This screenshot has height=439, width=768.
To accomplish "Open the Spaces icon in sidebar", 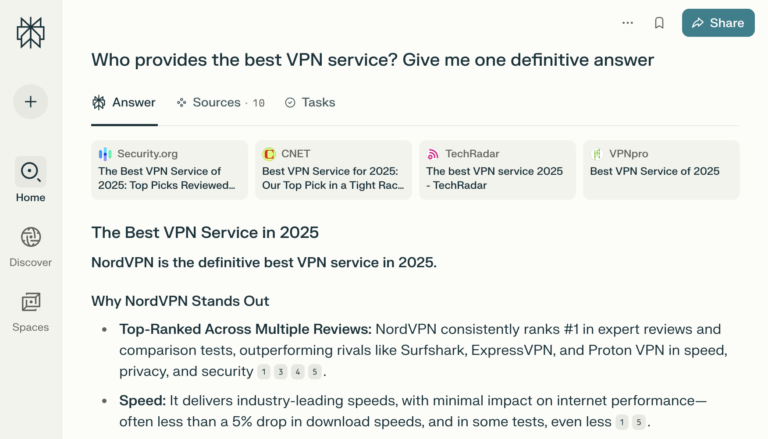I will tap(30, 302).
